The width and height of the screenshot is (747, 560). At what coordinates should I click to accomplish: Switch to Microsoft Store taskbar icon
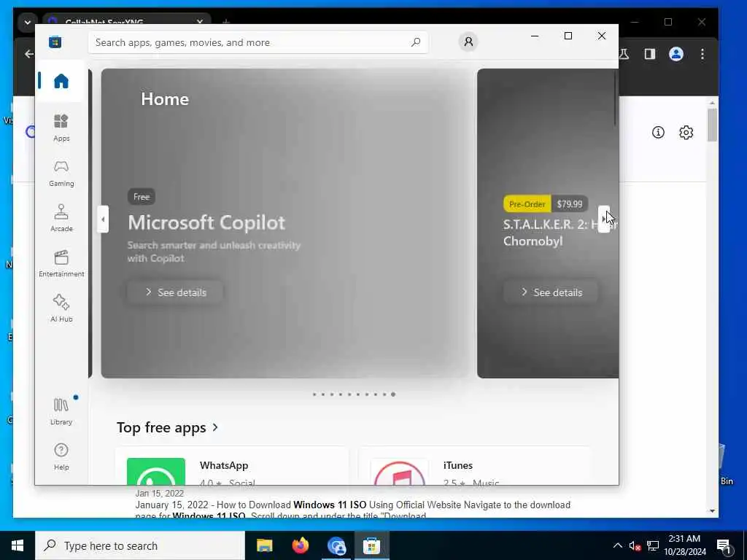371,545
